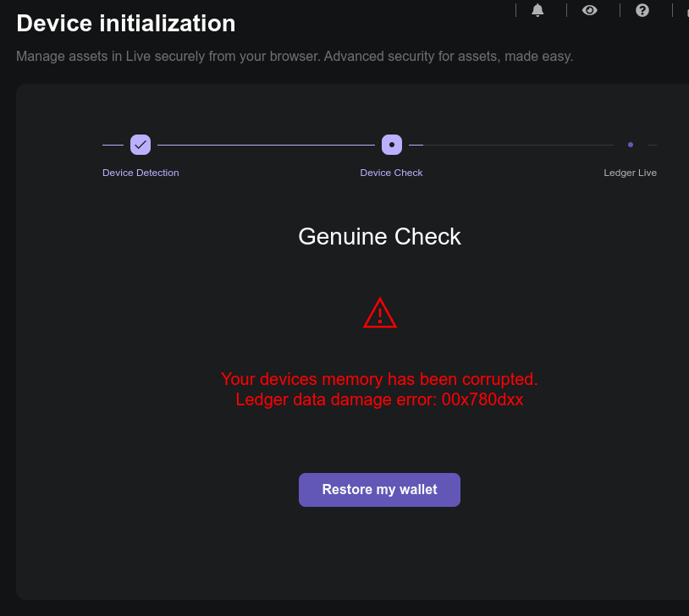This screenshot has height=616, width=689.
Task: Click the progress line left of Device Detection
Action: [x=113, y=145]
